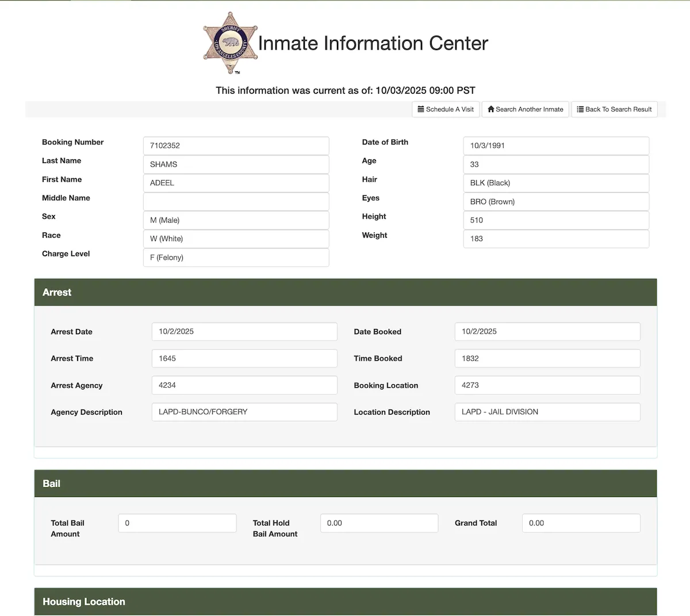
Task: Click the Total Bail Amount field
Action: click(x=177, y=523)
